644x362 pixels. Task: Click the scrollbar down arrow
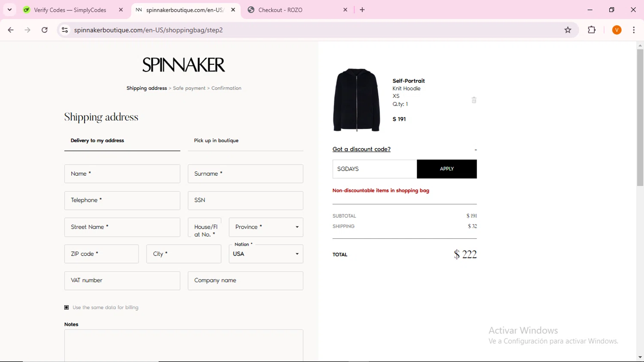point(640,357)
